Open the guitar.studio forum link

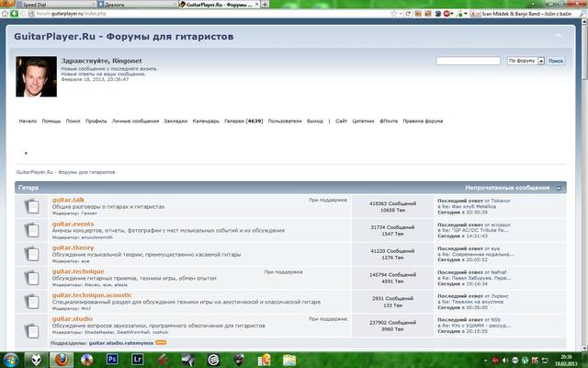pyautogui.click(x=72, y=319)
